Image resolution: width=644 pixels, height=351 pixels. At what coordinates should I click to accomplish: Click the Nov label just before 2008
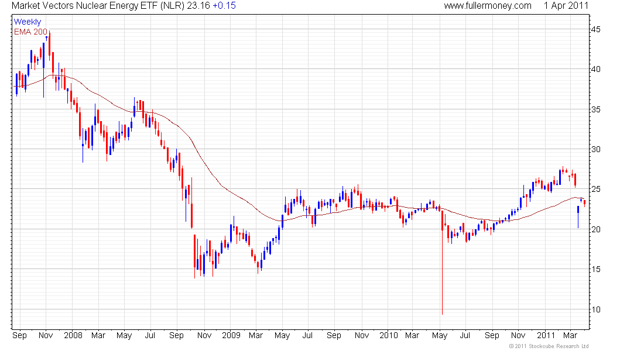coord(46,335)
